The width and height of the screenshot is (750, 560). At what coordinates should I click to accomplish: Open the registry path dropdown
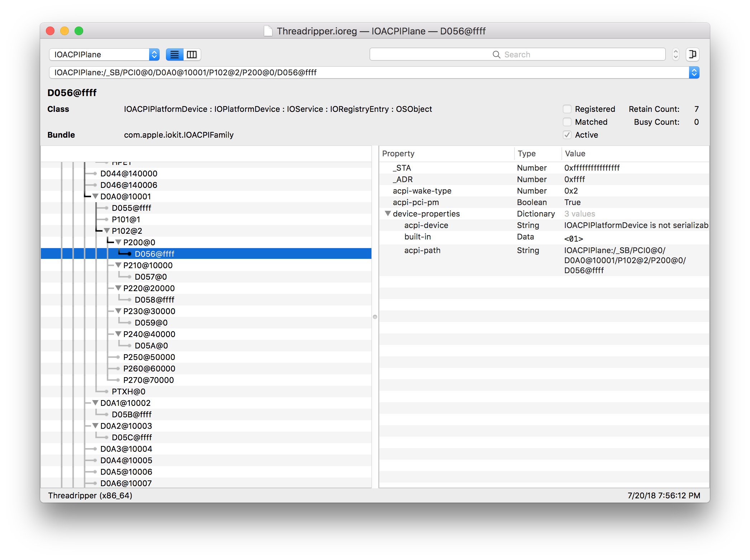click(x=694, y=72)
